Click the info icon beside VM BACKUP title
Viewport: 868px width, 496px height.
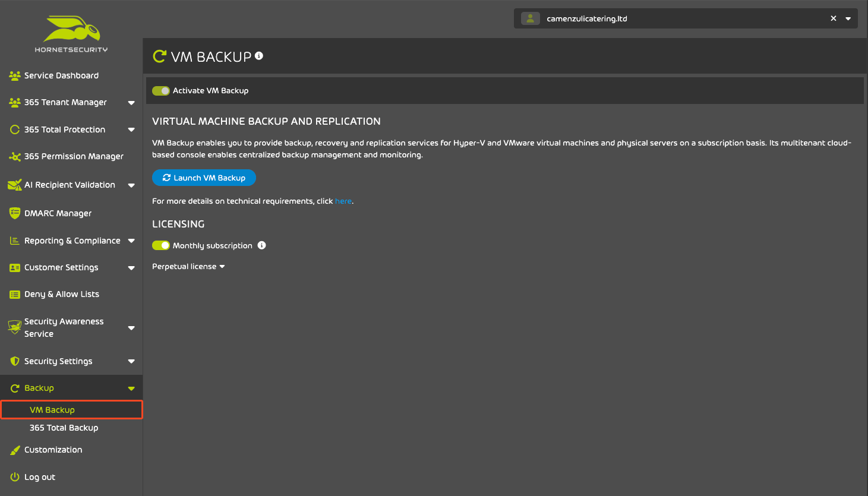[x=259, y=55]
